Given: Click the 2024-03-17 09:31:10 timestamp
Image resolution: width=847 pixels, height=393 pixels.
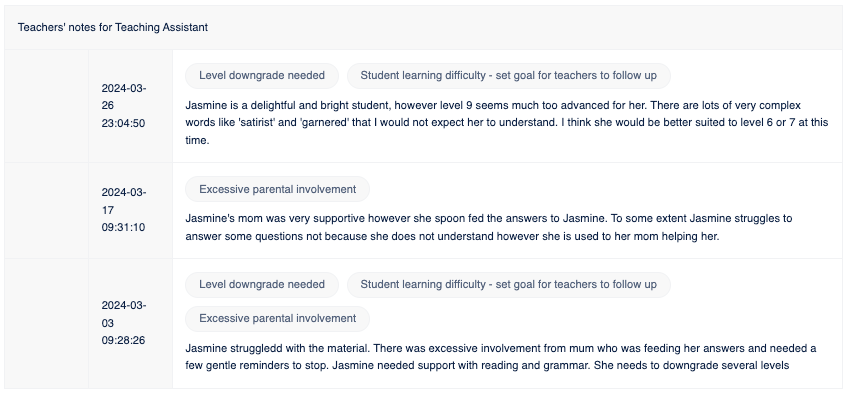Looking at the screenshot, I should 124,210.
